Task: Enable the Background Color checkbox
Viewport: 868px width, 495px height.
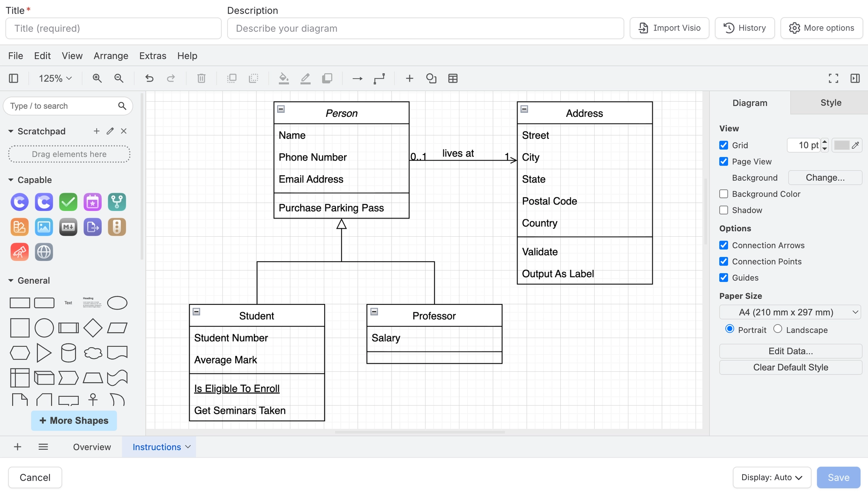Action: coord(723,194)
